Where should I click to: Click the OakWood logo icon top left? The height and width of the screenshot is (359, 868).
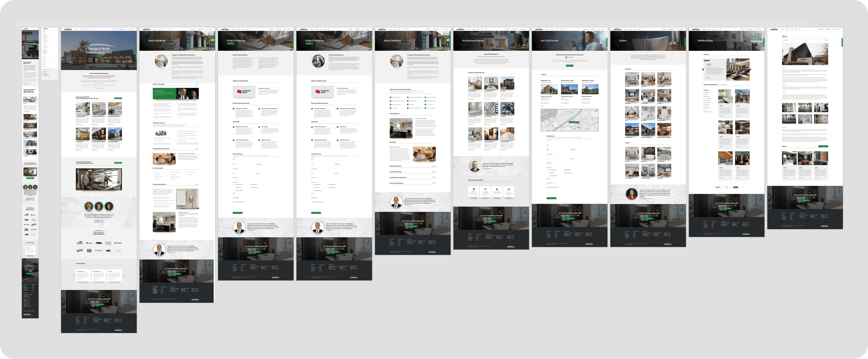[25, 29]
